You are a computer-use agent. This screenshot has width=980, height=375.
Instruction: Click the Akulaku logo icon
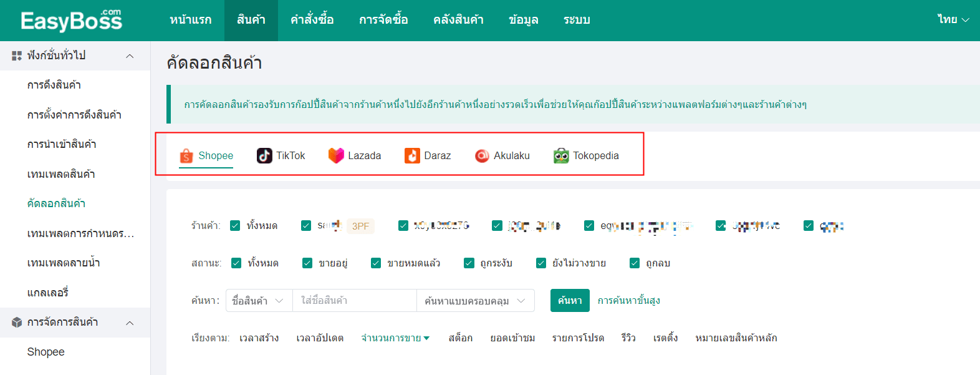tap(482, 155)
